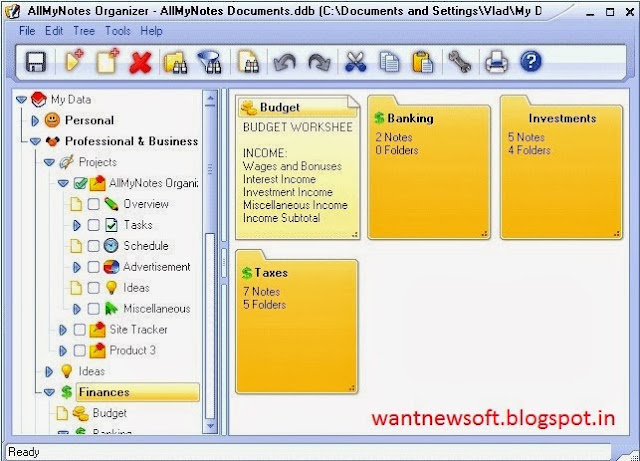Open the Banking folder card
This screenshot has height=461, width=640.
[429, 167]
